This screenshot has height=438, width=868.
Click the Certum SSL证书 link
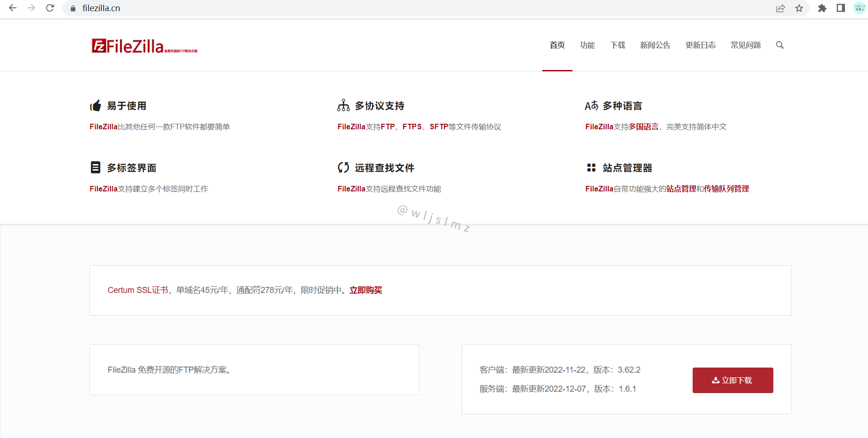[138, 290]
